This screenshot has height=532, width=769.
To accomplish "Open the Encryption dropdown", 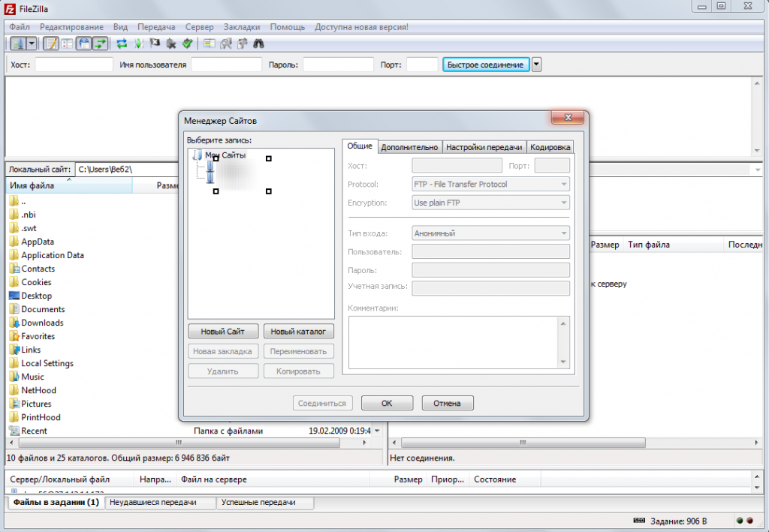I will click(x=491, y=203).
